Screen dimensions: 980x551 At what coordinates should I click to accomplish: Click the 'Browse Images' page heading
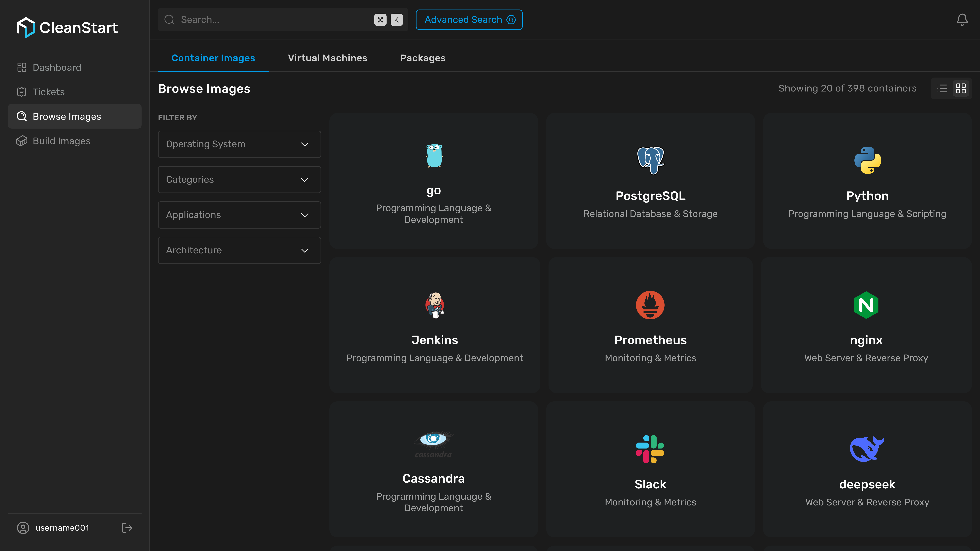point(204,89)
